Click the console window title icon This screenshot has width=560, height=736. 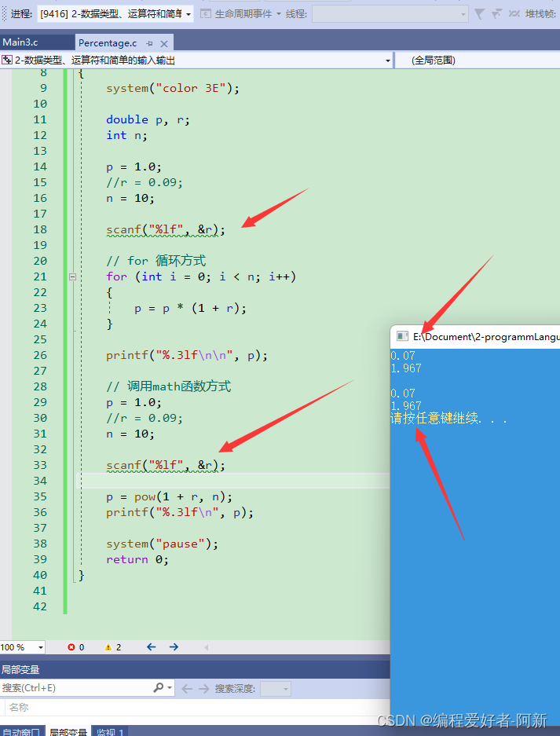[402, 336]
